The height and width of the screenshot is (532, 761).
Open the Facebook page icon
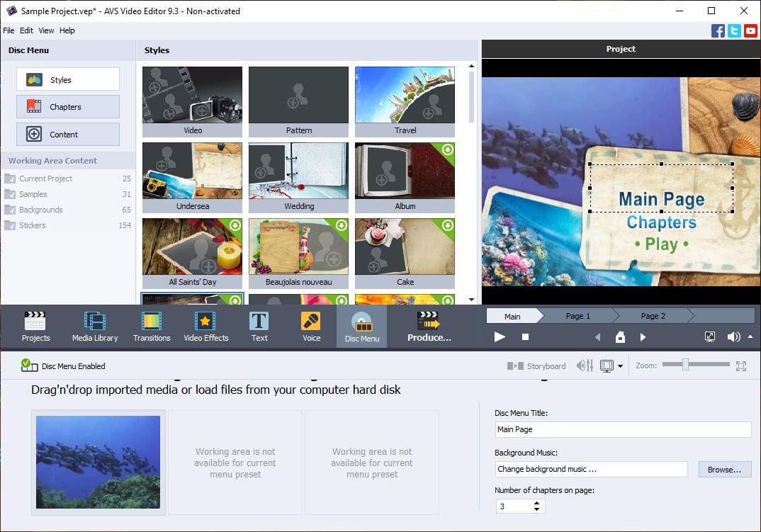pyautogui.click(x=718, y=30)
